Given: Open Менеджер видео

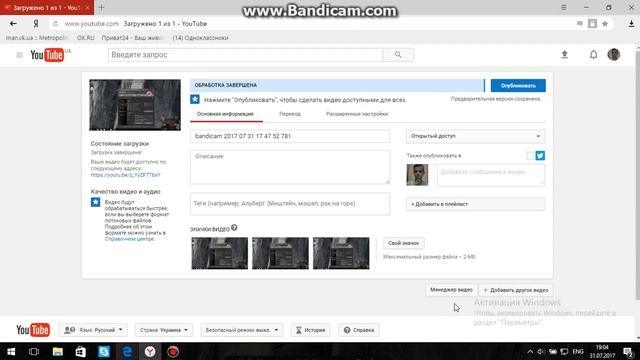Looking at the screenshot, I should click(x=451, y=290).
